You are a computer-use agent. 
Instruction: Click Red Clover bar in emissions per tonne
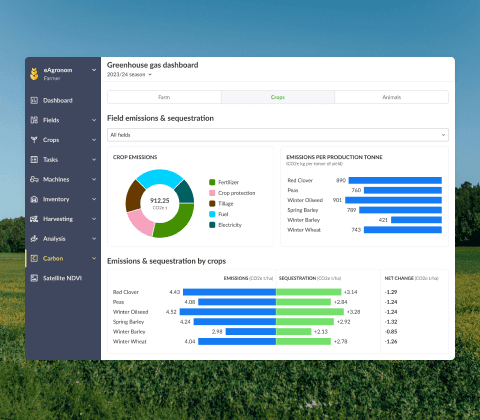(395, 180)
